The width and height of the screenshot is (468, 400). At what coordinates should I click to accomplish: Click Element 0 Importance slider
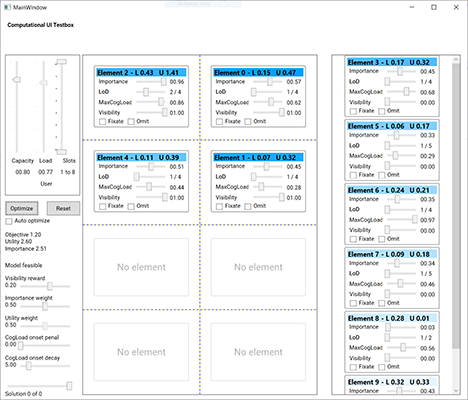(x=268, y=82)
